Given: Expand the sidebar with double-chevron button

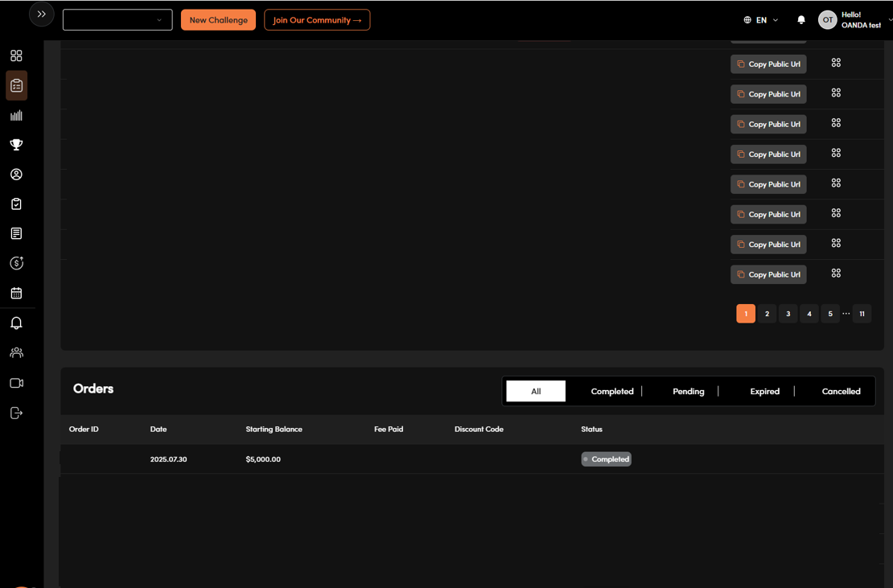Looking at the screenshot, I should click(x=42, y=14).
